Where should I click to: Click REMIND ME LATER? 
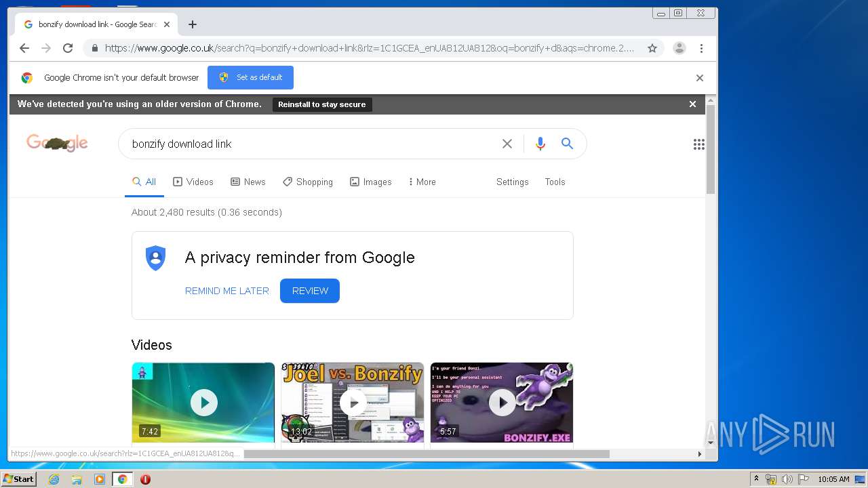click(x=227, y=291)
